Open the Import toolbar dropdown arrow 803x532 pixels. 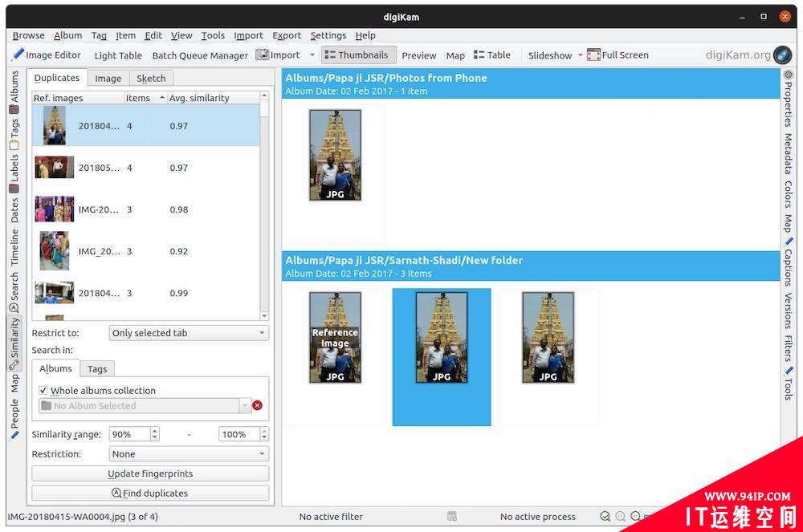312,55
